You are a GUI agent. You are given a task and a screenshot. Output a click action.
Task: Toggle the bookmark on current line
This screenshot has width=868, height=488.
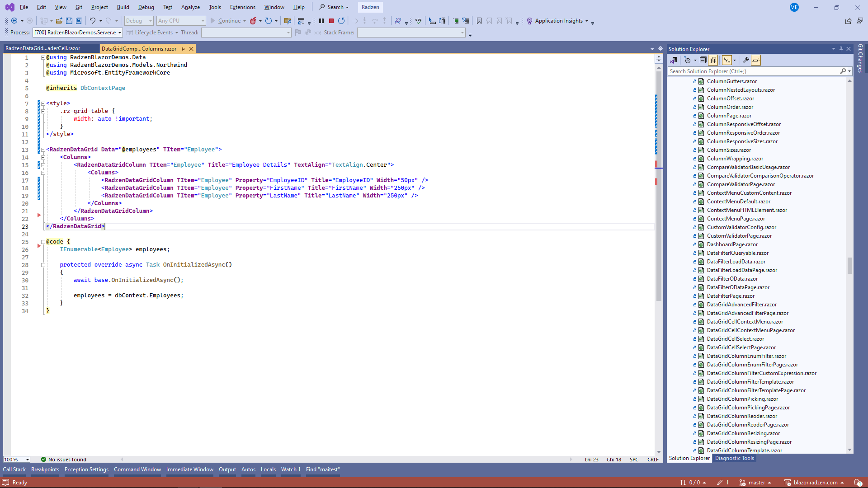[x=479, y=21]
